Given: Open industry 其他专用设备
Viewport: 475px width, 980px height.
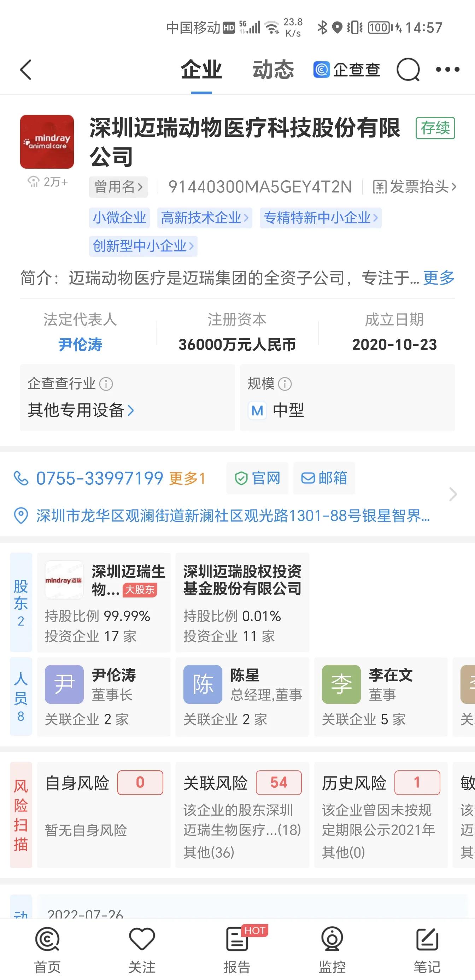Looking at the screenshot, I should point(81,410).
